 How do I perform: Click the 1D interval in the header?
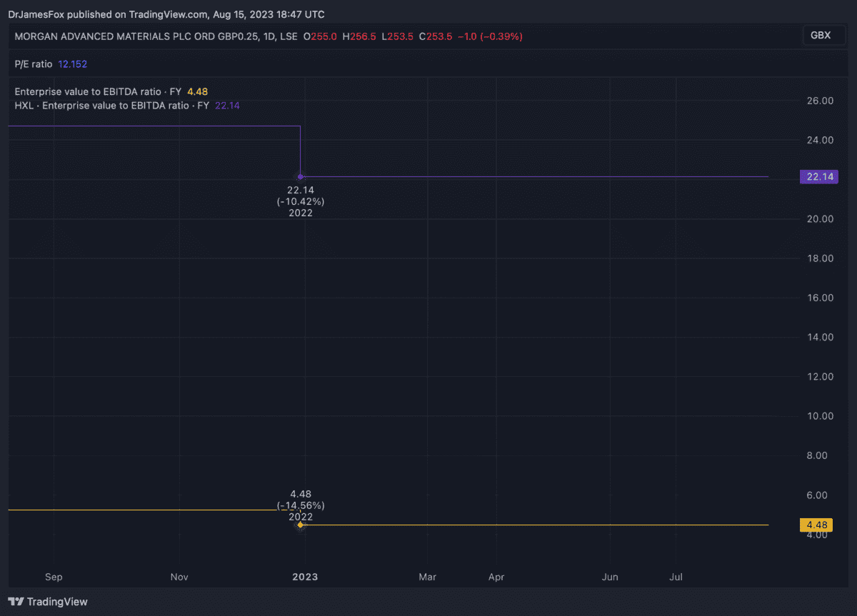coord(269,36)
